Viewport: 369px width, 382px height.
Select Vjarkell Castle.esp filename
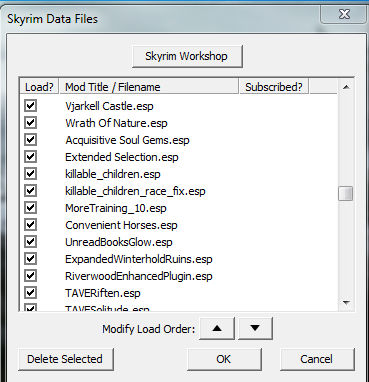(109, 106)
